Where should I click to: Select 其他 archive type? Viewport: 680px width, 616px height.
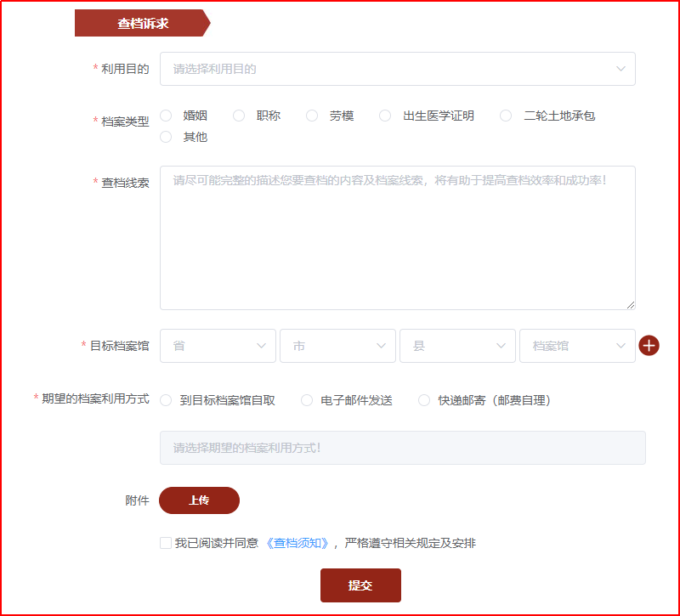pyautogui.click(x=166, y=137)
